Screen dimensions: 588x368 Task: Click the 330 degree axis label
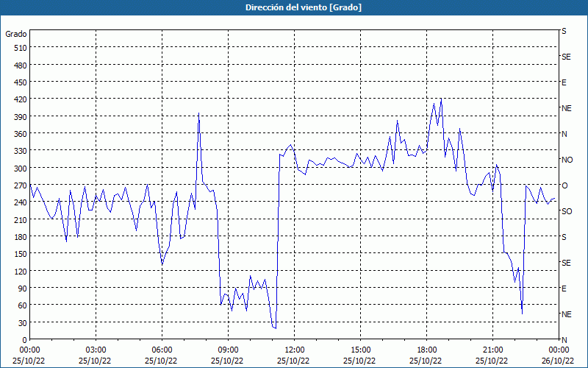pos(21,151)
